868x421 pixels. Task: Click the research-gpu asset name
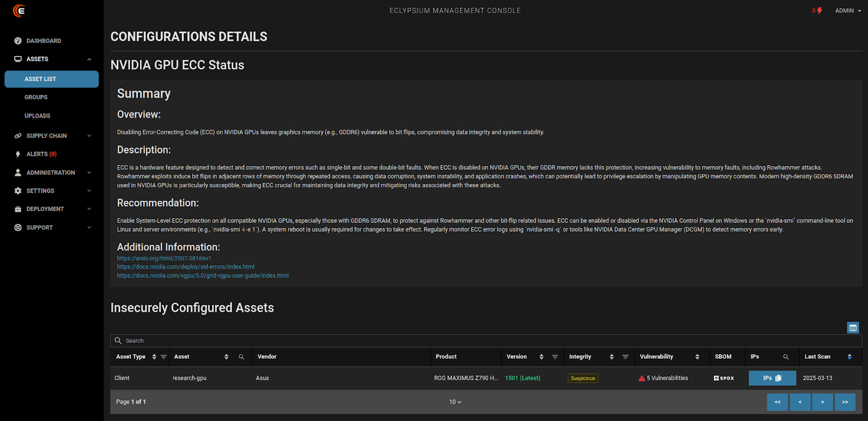[189, 378]
